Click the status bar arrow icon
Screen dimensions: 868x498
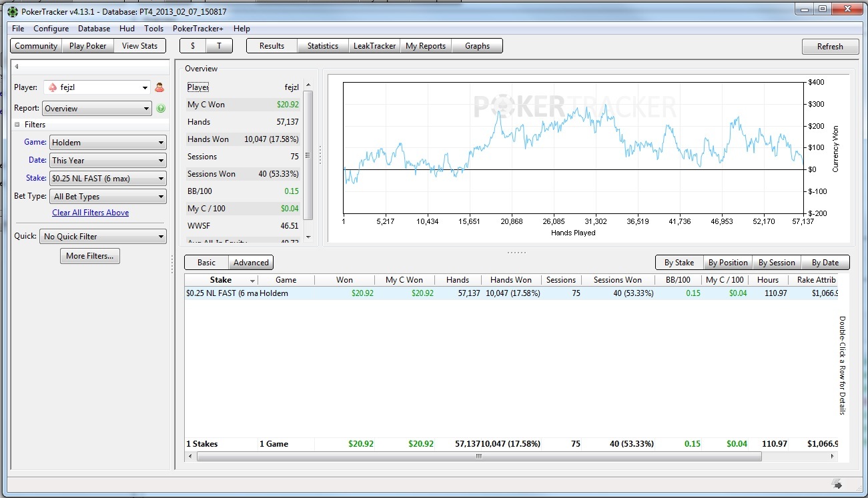tap(837, 484)
